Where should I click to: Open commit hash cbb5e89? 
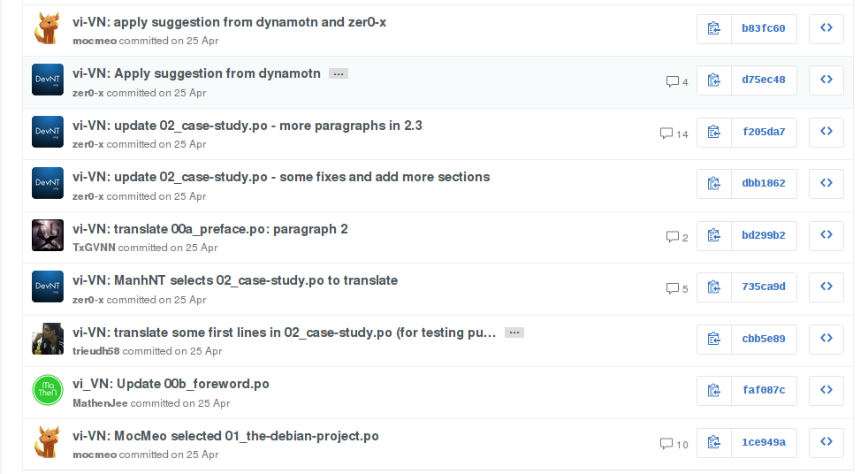(x=764, y=340)
